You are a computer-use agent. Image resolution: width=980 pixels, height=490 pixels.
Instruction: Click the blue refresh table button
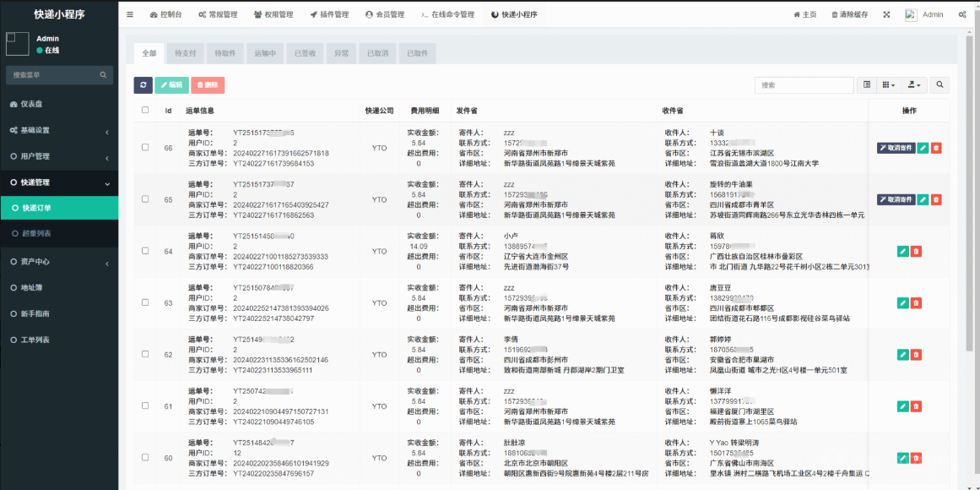click(x=143, y=84)
